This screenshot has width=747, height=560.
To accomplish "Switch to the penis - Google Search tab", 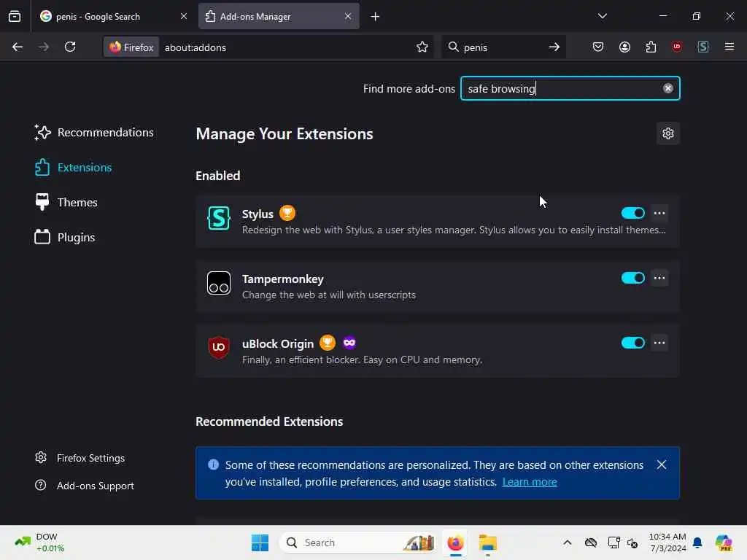I will [x=113, y=17].
